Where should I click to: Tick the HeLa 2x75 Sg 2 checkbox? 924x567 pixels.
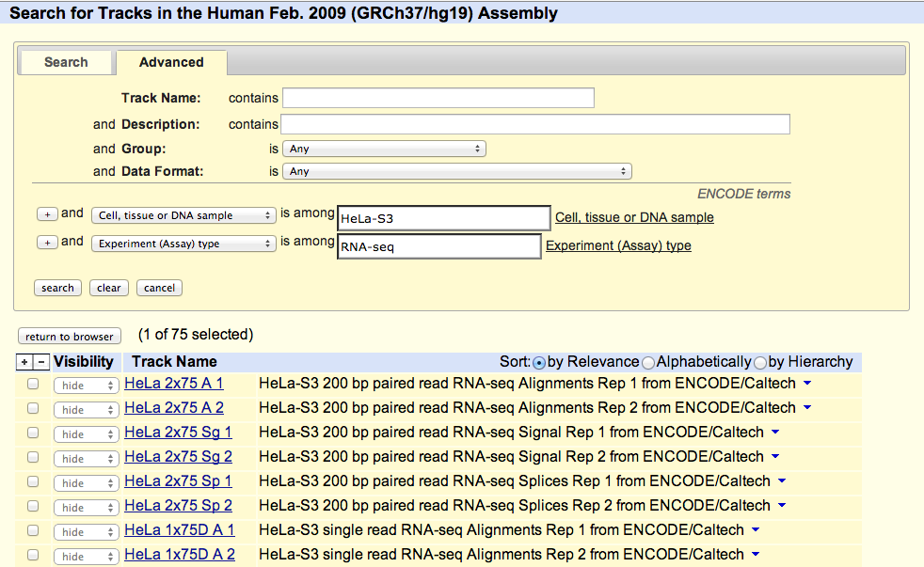[x=33, y=458]
